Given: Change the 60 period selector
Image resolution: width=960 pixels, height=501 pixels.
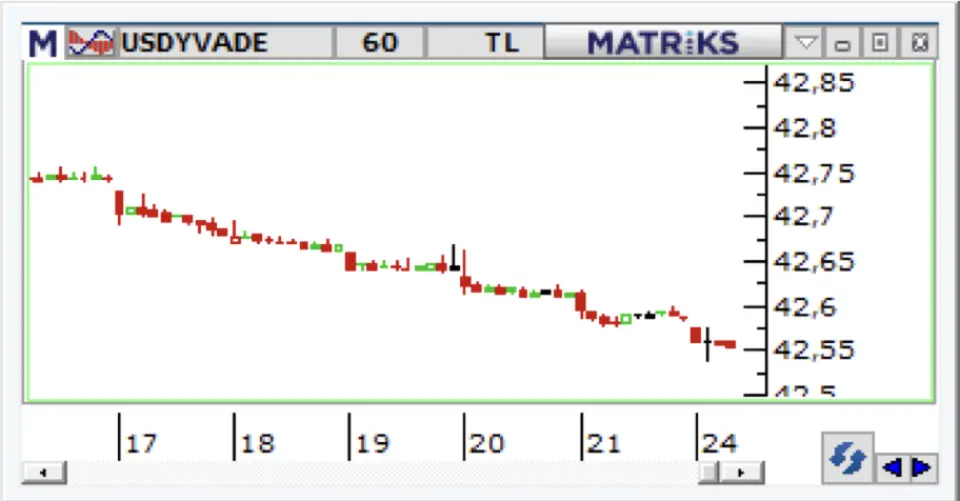Looking at the screenshot, I should click(x=379, y=43).
